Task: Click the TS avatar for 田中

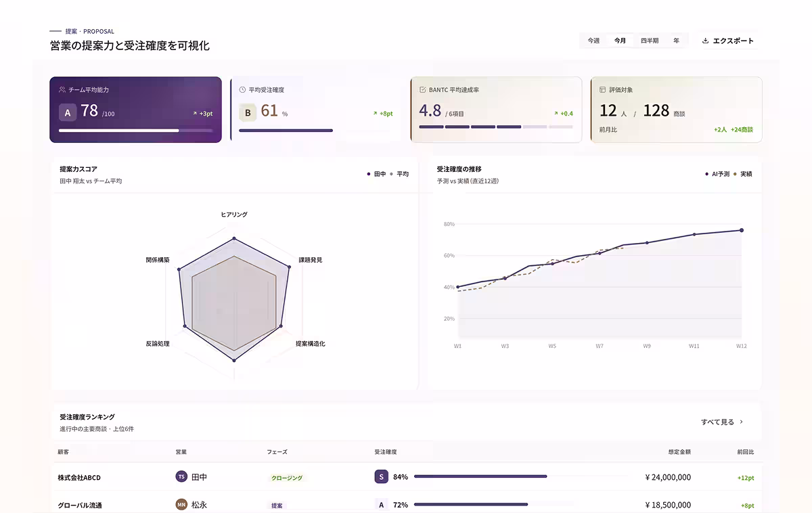Action: (x=181, y=477)
